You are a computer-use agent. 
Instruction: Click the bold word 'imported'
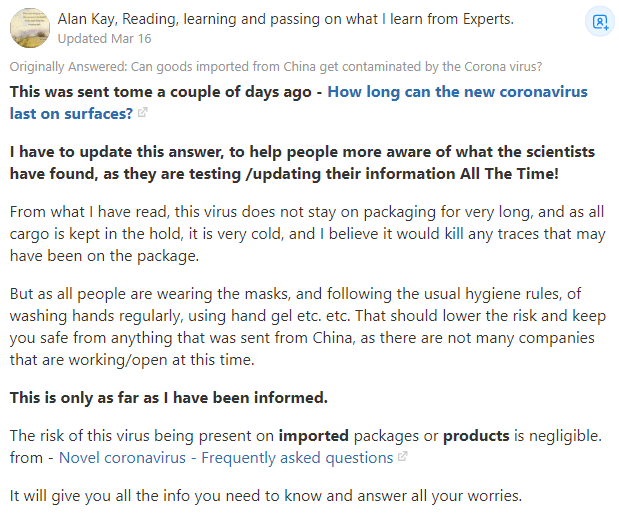pyautogui.click(x=313, y=436)
